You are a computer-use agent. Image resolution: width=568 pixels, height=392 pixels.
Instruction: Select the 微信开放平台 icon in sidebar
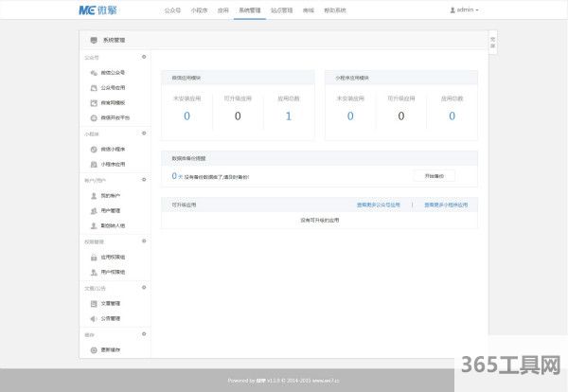[x=93, y=117]
